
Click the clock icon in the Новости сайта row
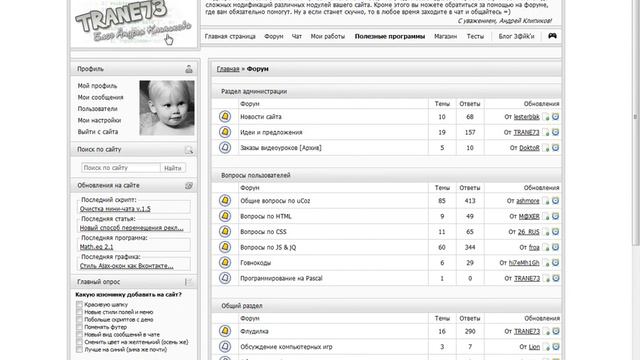point(556,117)
